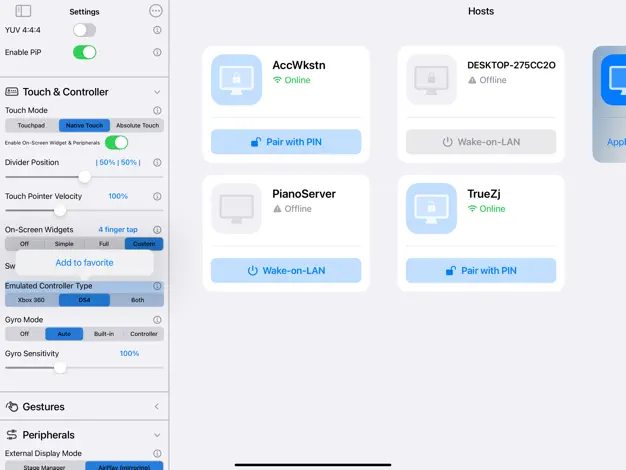Set On-Screen Widgets to Off
Screen dimensions: 626x470
tap(24, 244)
